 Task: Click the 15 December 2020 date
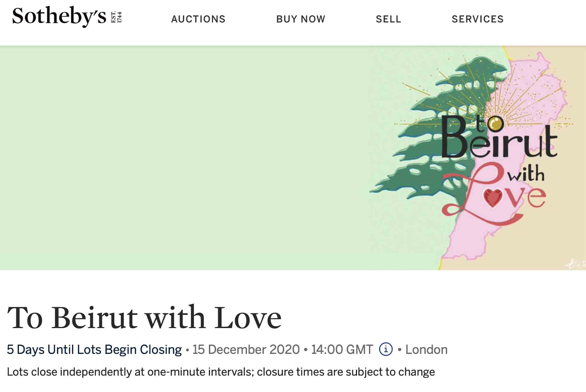tap(246, 350)
